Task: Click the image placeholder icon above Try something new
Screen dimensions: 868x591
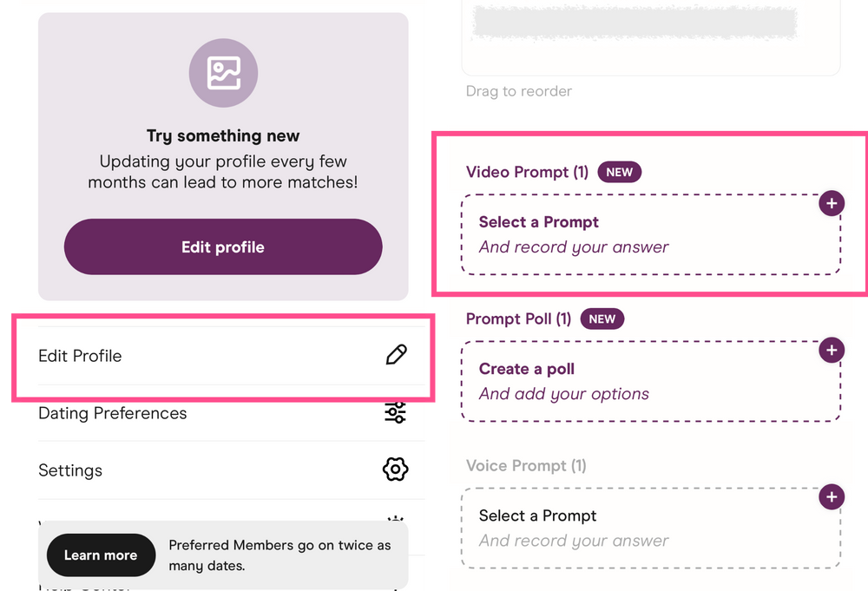Action: click(x=223, y=73)
